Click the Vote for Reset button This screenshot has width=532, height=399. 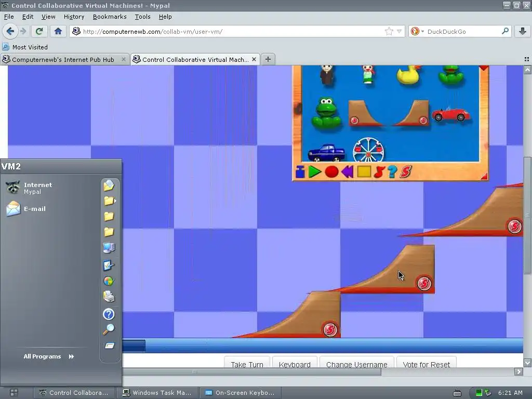point(426,363)
